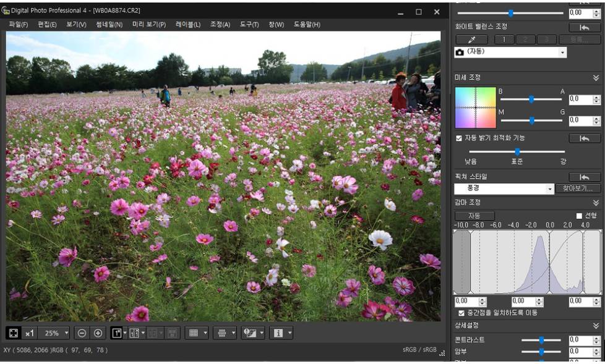Click the before/after comparison view icon
The image size is (605, 364).
[134, 333]
